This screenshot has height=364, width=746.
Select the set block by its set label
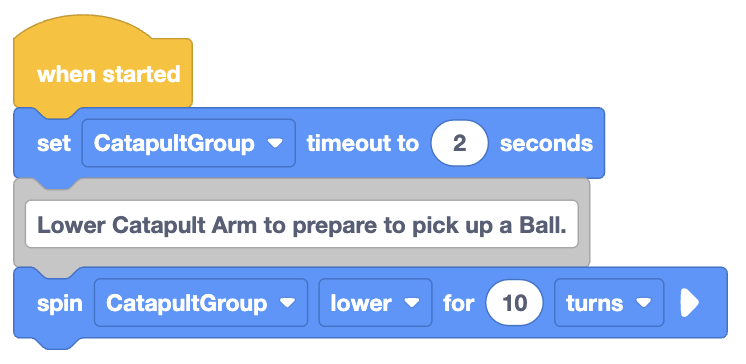54,143
